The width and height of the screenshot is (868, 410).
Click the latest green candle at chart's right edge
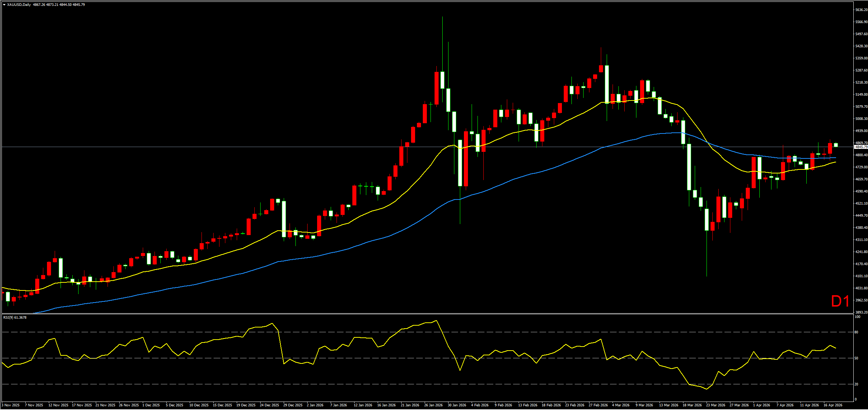click(836, 145)
